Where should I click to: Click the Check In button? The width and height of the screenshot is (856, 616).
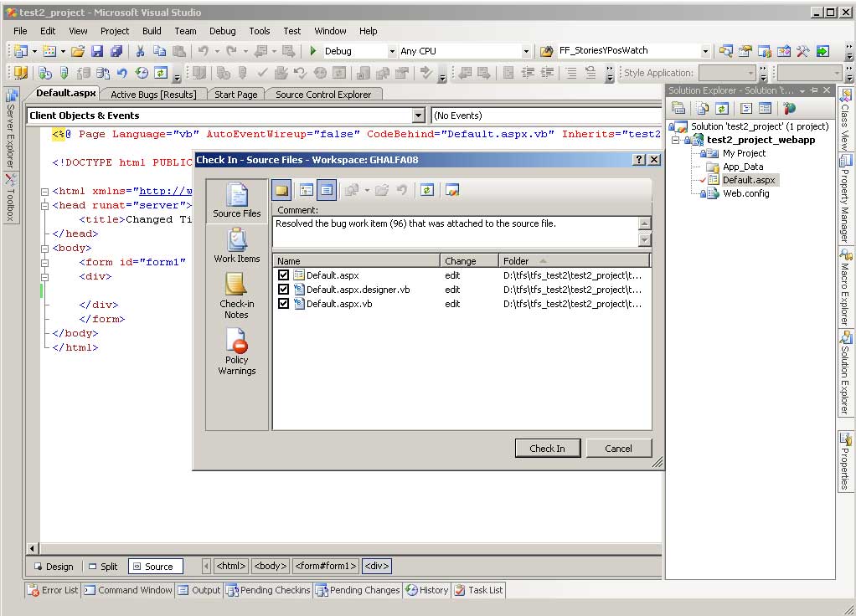pos(548,449)
